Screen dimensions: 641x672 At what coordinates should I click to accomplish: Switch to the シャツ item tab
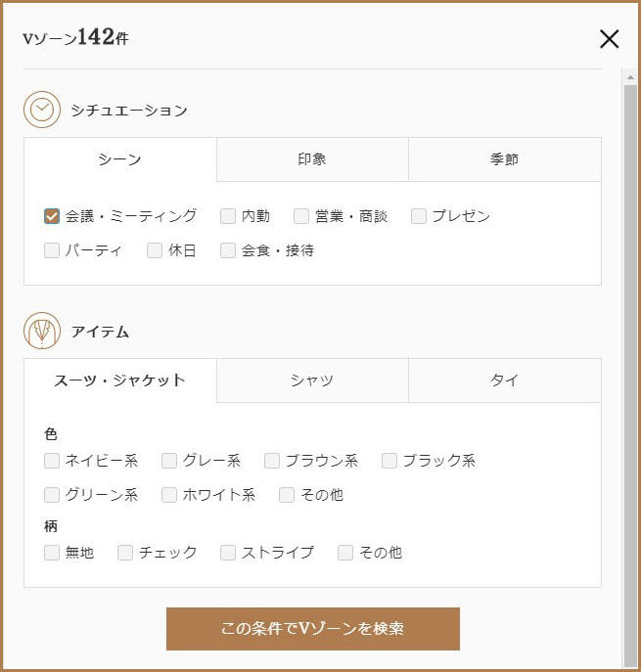point(312,381)
